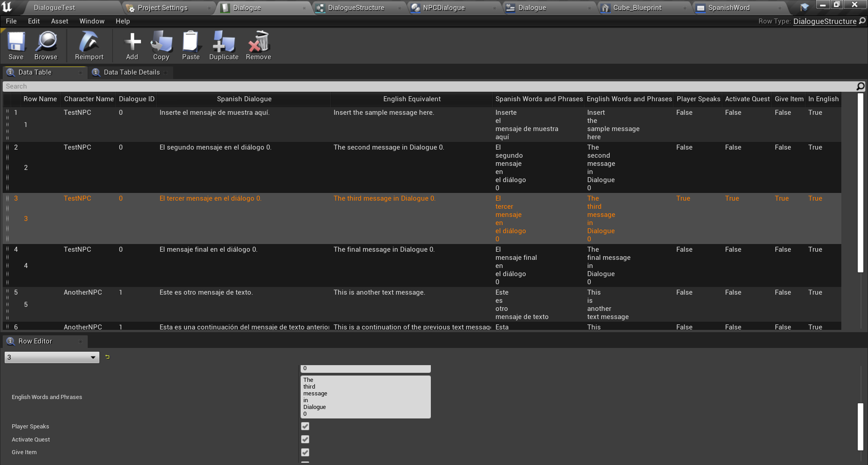Switch to the DialogueStructure tab
The height and width of the screenshot is (465, 868).
(x=356, y=8)
